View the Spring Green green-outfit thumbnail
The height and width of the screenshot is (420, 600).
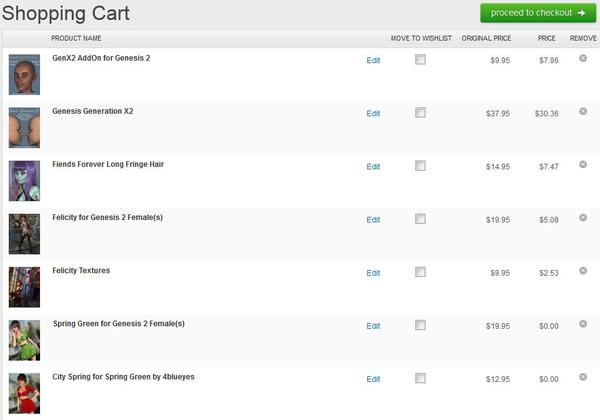24,340
